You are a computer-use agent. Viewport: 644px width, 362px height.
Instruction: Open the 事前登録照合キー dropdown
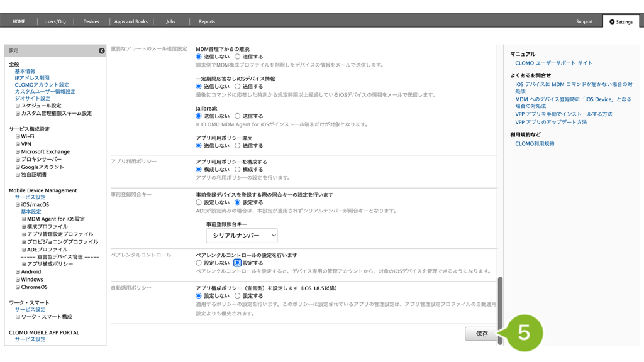point(242,236)
